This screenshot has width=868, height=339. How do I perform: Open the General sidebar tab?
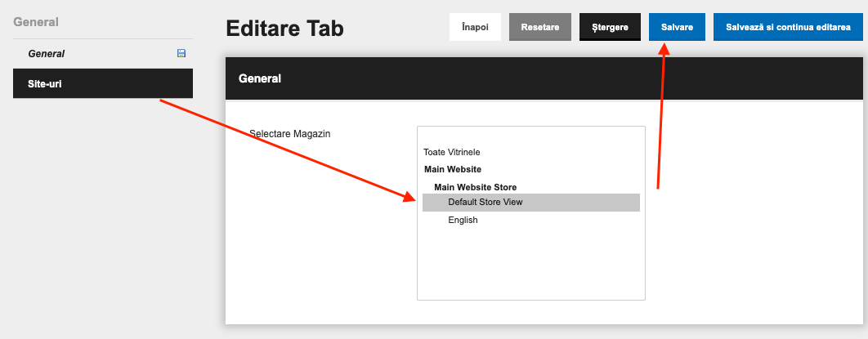pyautogui.click(x=103, y=54)
